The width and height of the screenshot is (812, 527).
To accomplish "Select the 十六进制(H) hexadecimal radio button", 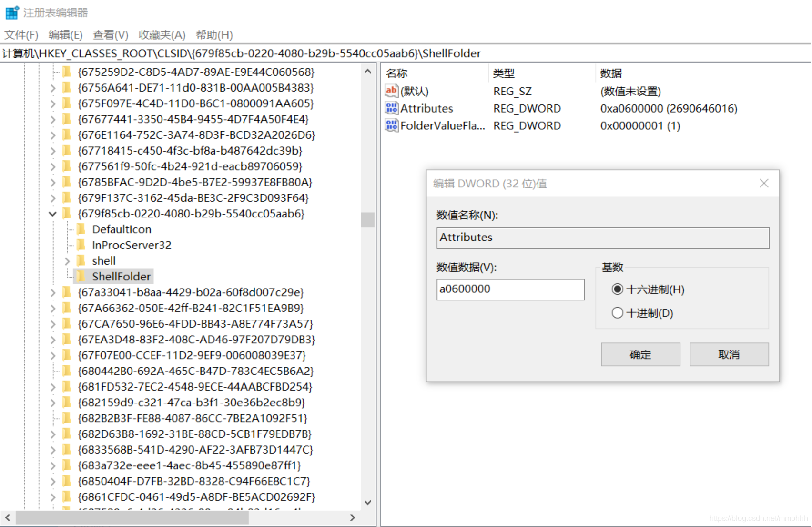I will click(x=618, y=289).
